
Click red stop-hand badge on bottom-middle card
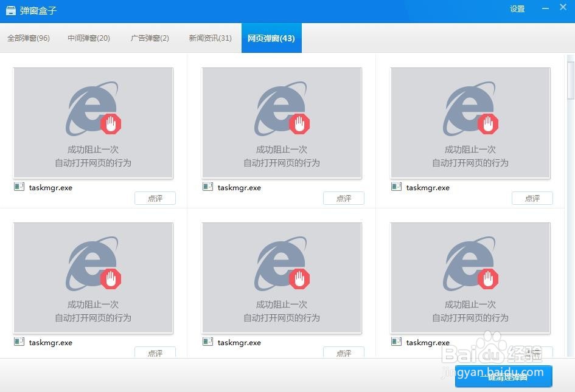pyautogui.click(x=299, y=279)
